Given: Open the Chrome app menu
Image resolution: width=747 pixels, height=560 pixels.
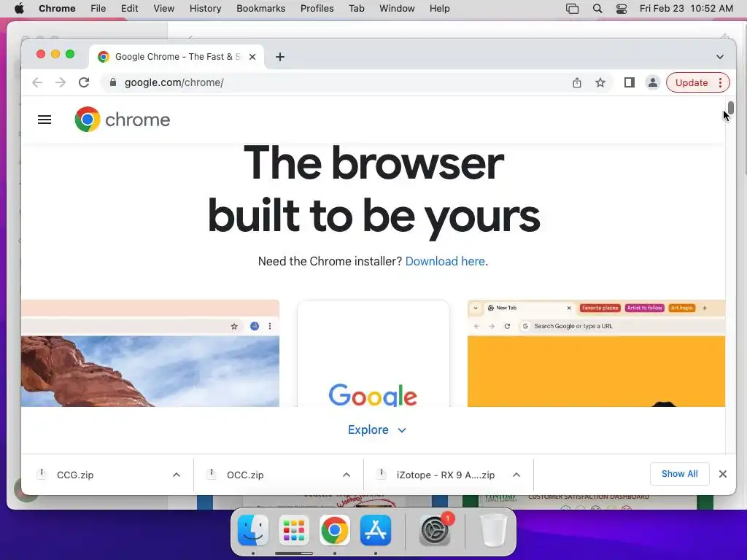Looking at the screenshot, I should [x=57, y=9].
